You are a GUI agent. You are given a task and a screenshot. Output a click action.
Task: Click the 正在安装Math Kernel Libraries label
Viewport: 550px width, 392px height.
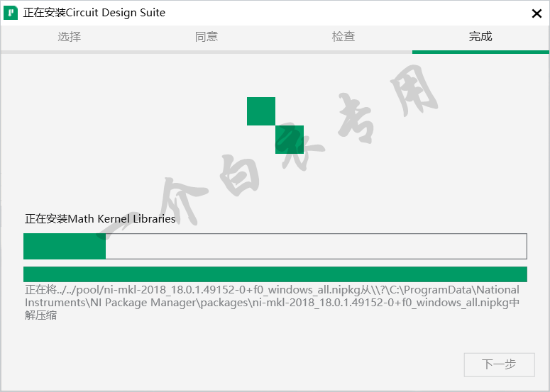coord(100,219)
